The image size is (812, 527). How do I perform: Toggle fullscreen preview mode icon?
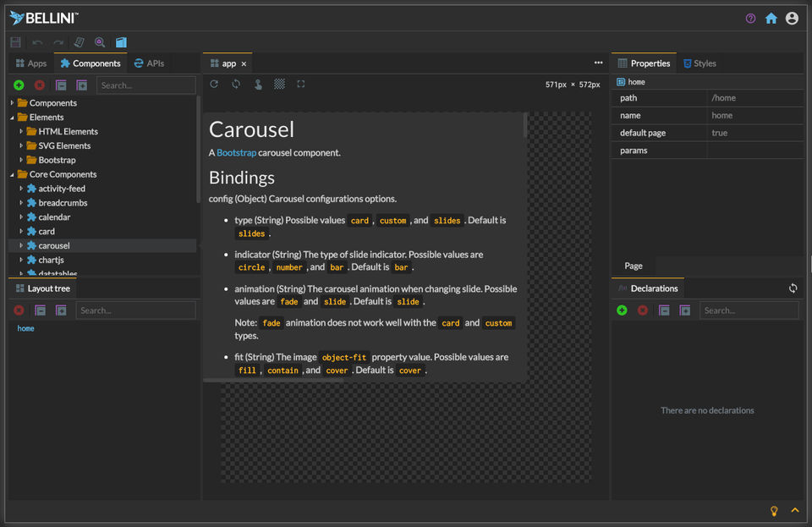coord(301,85)
